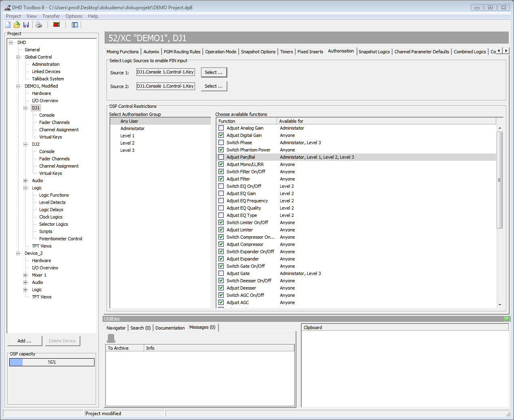
Task: Switch to the Snapshot Logics tab
Action: tap(374, 51)
